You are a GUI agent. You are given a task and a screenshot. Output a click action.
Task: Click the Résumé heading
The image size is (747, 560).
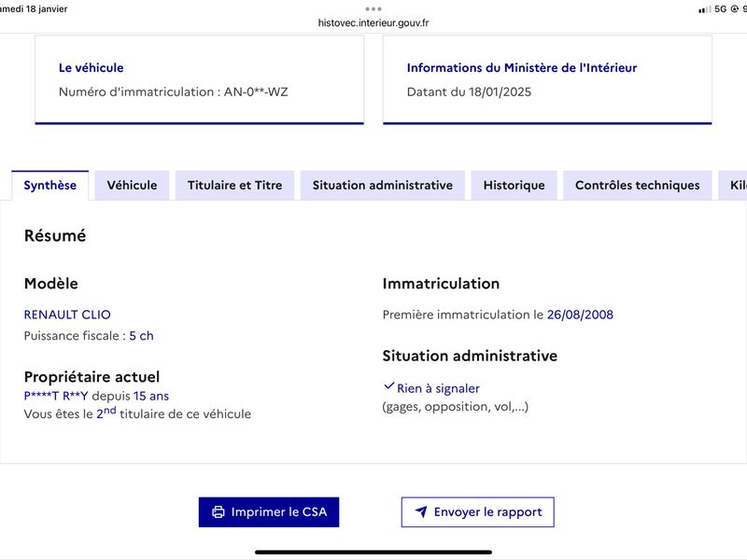55,236
